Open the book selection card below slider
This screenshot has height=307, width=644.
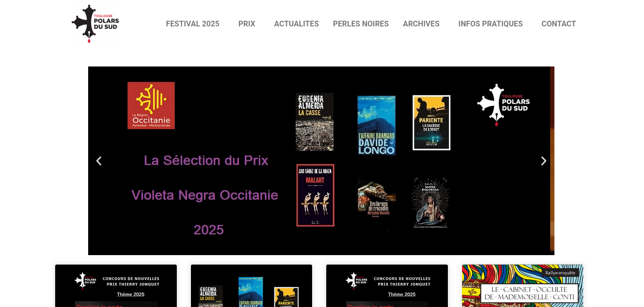[x=251, y=286]
